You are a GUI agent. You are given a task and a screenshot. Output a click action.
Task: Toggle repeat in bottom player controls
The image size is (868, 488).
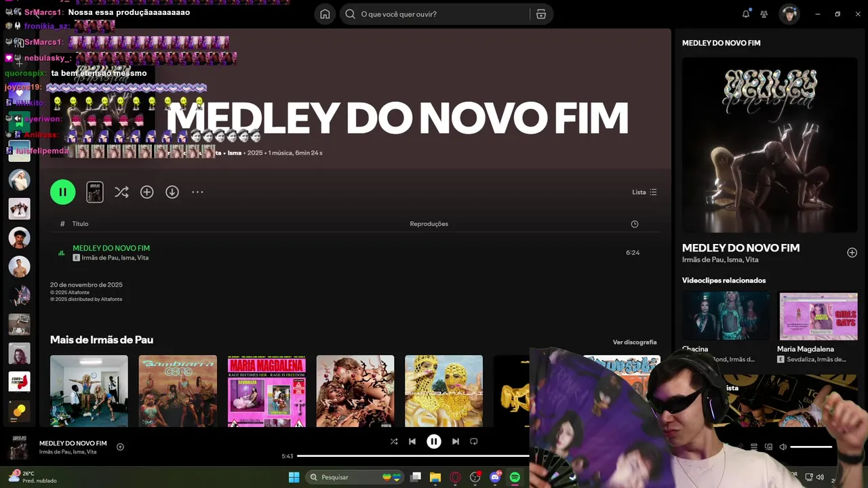point(474,441)
